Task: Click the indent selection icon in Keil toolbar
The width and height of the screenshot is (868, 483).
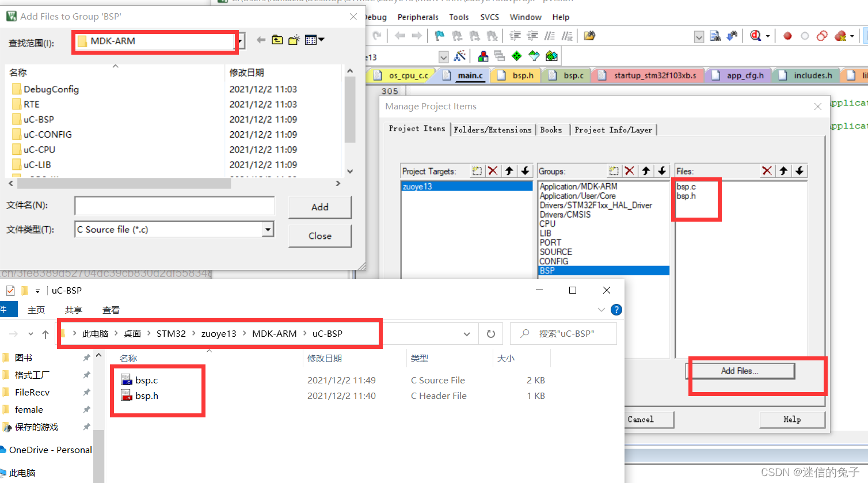Action: tap(515, 36)
